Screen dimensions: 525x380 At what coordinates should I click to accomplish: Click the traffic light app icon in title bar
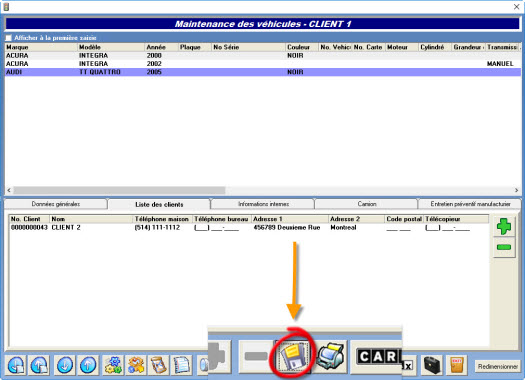click(x=6, y=7)
